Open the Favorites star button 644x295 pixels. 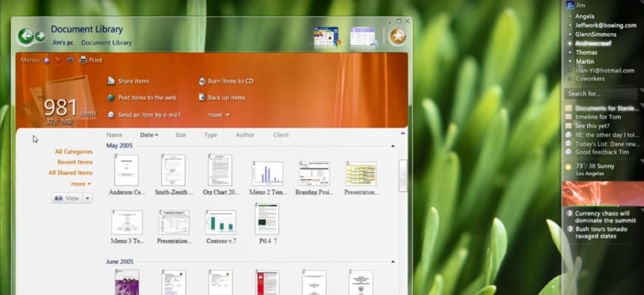[398, 36]
